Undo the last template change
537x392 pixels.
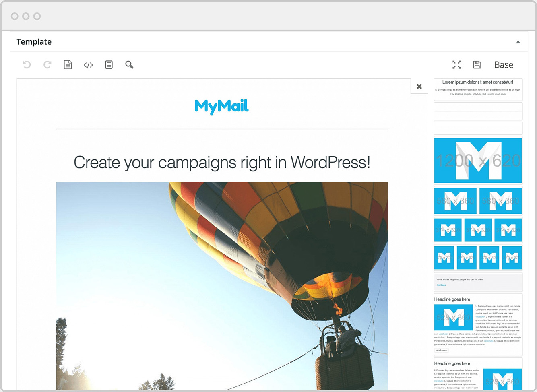pos(27,64)
